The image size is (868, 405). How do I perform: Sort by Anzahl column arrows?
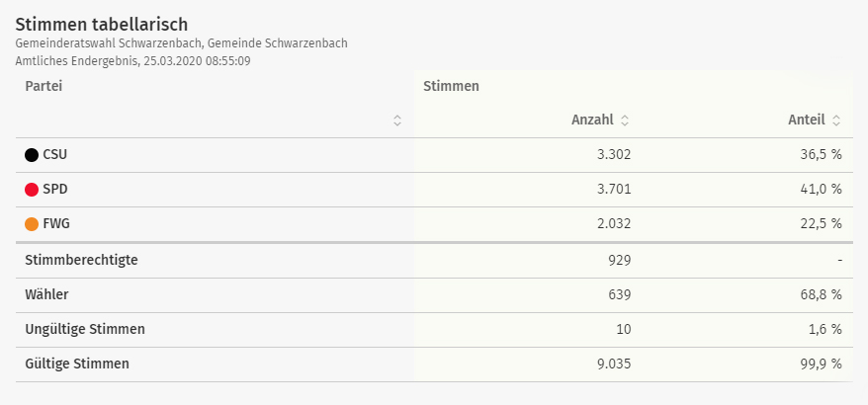tap(625, 121)
